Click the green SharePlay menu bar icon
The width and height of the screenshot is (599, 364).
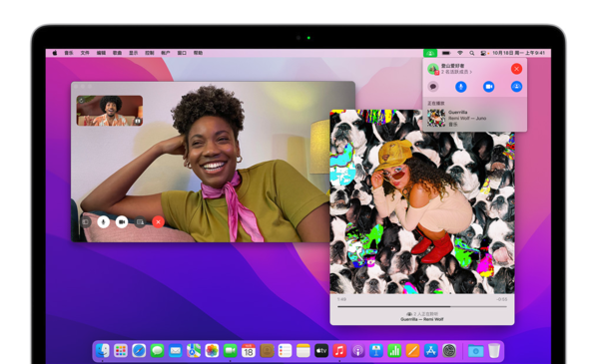point(430,53)
